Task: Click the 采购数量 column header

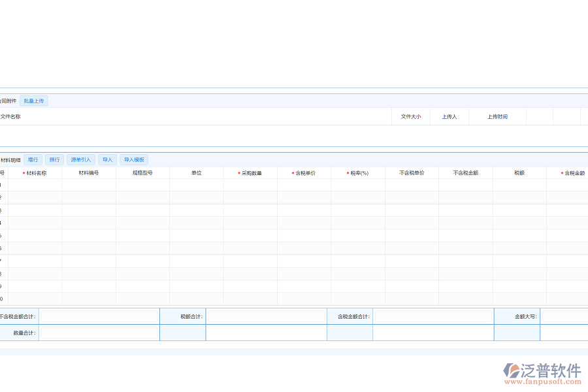Action: (250, 173)
